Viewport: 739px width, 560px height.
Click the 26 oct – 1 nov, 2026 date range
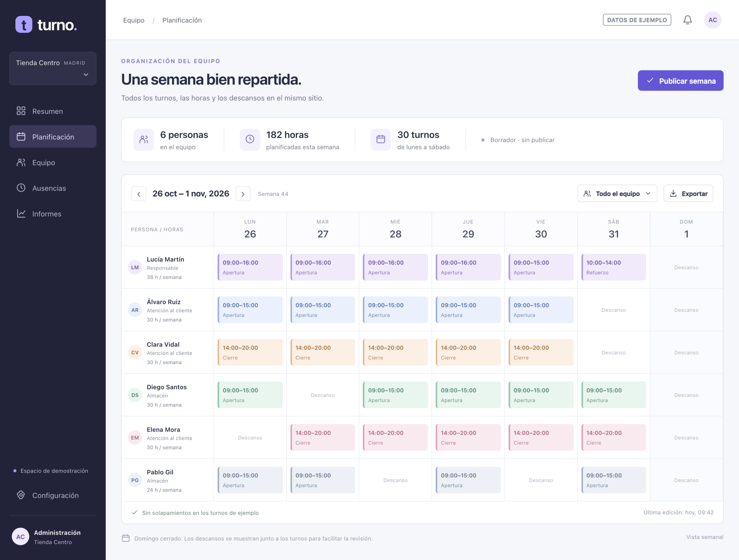click(191, 194)
